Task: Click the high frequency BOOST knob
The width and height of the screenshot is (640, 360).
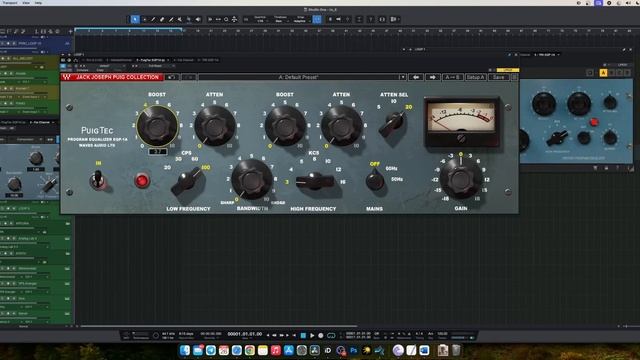Action: click(285, 126)
